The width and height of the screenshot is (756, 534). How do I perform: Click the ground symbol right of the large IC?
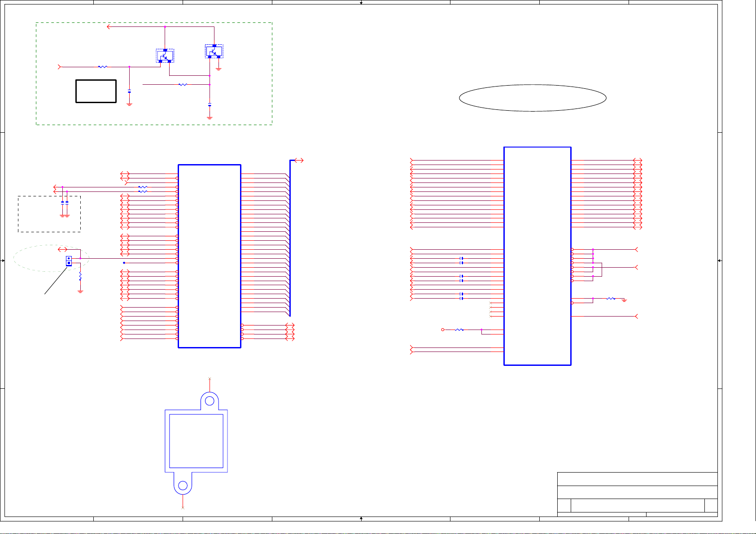pyautogui.click(x=624, y=300)
